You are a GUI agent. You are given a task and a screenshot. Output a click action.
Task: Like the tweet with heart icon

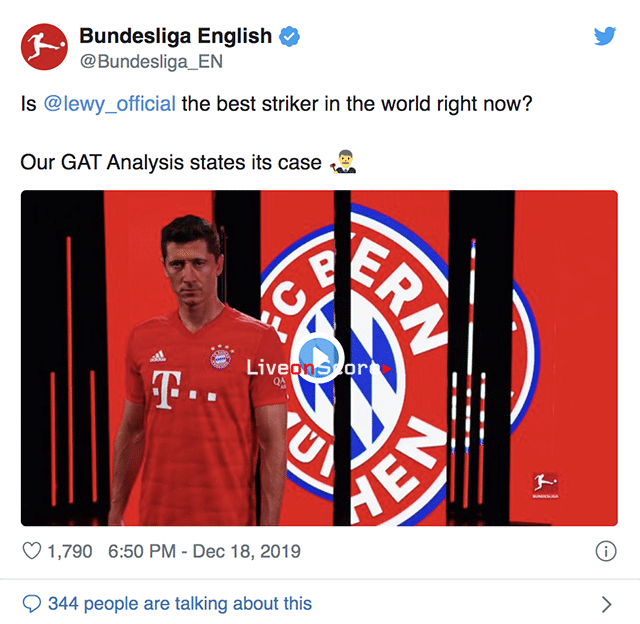pyautogui.click(x=31, y=551)
